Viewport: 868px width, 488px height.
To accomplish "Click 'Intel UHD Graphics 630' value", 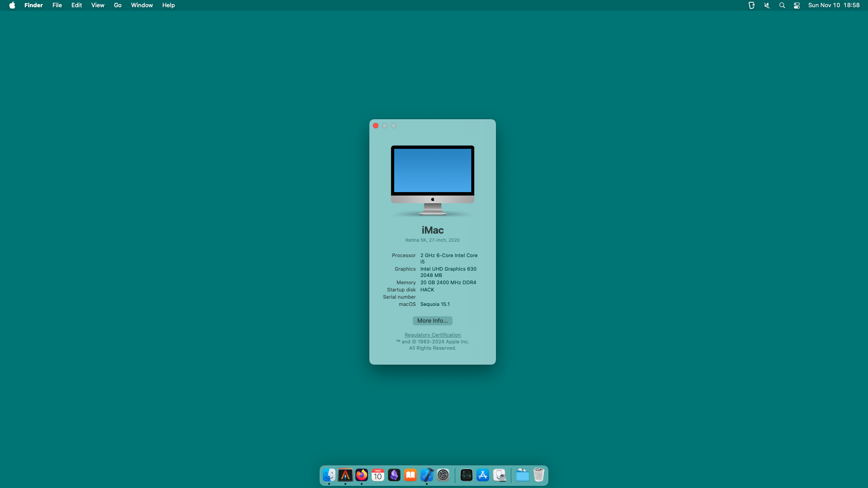I will coord(448,269).
